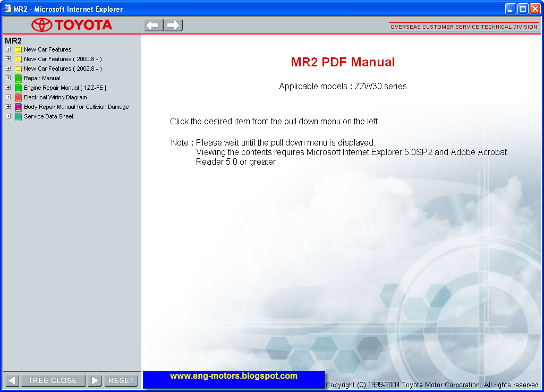Screen dimensions: 544x392
Task: Click the left triangle button beside TREE CLOSE
Action: pos(12,380)
